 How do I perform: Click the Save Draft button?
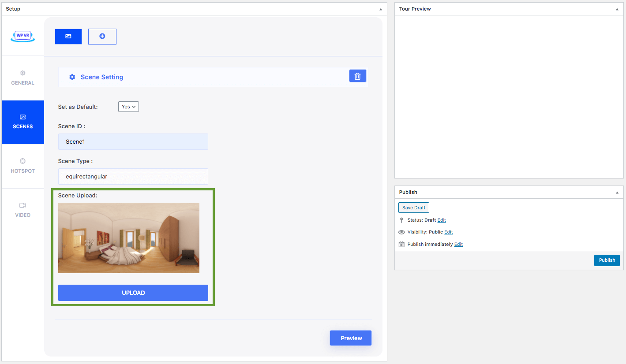coord(414,208)
